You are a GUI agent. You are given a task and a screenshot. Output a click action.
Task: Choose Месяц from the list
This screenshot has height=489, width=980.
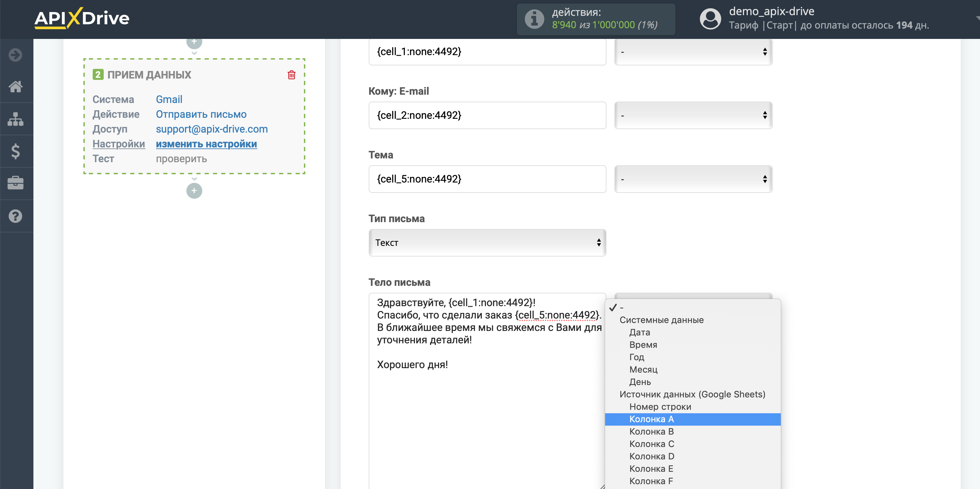[692, 370]
